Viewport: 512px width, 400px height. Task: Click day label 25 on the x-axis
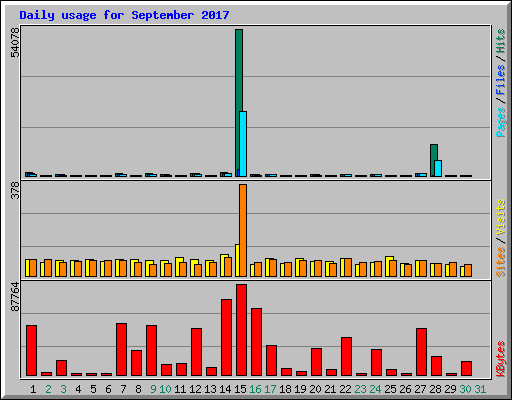click(x=390, y=389)
